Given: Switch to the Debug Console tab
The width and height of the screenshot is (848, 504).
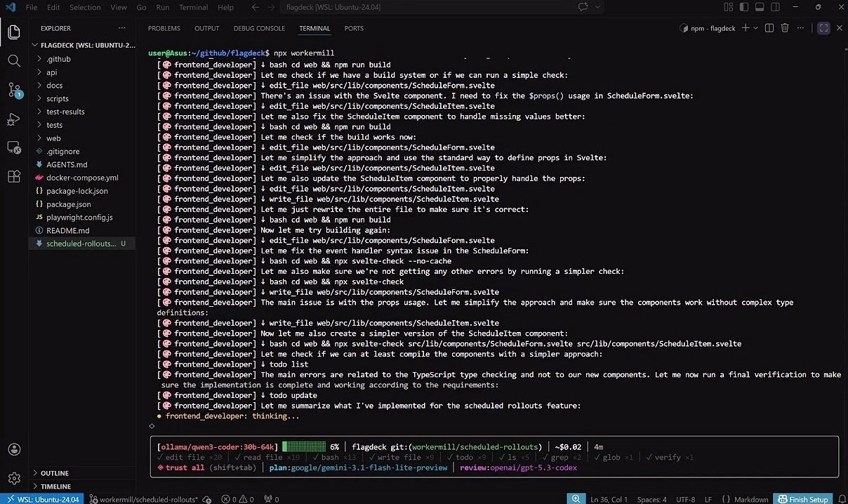Looking at the screenshot, I should pyautogui.click(x=259, y=28).
